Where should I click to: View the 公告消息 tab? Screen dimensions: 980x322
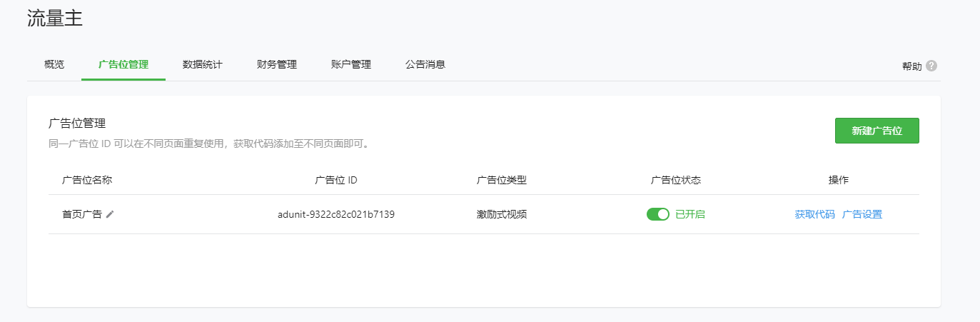tap(425, 65)
